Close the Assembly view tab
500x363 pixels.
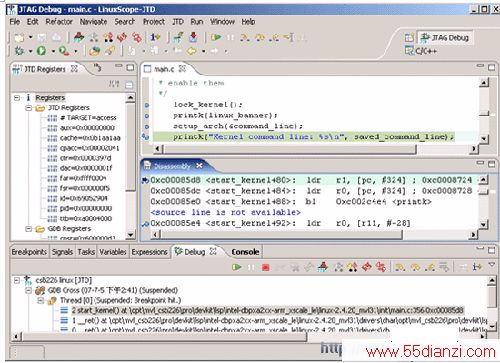coord(199,166)
